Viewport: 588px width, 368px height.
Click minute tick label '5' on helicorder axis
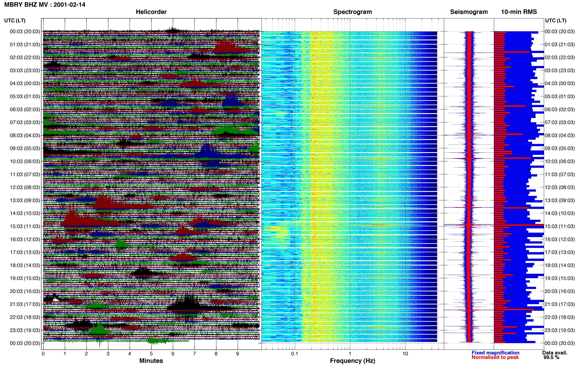point(151,354)
